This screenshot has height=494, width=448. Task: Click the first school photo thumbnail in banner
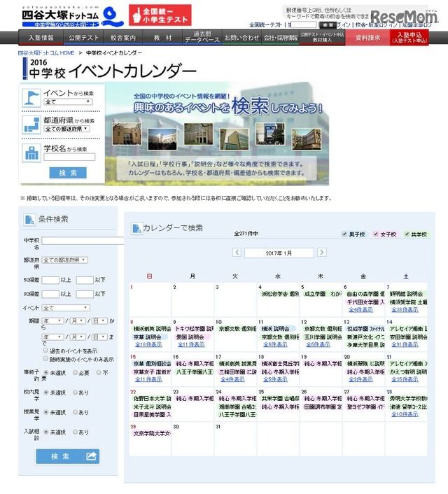[x=127, y=134]
